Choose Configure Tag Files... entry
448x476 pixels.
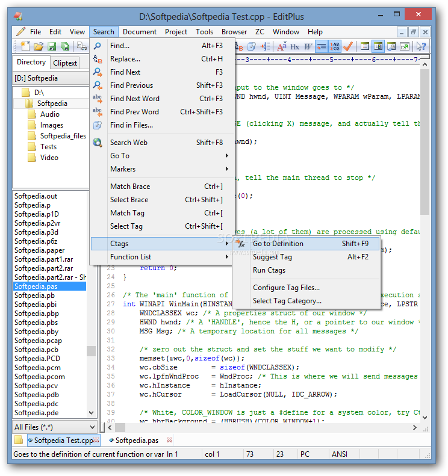pos(306,288)
